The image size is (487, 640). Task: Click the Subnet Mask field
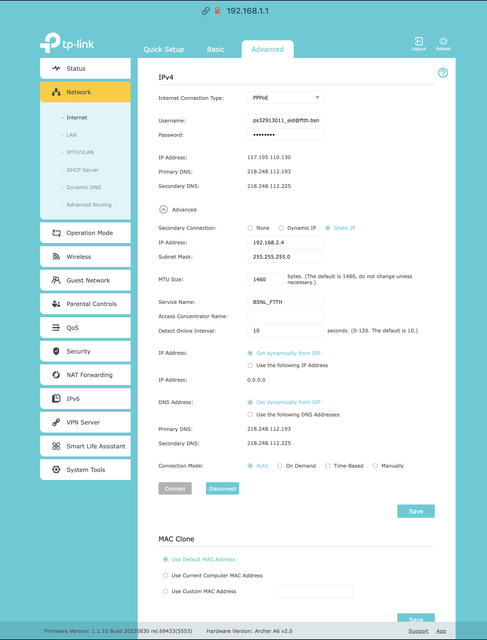point(285,257)
